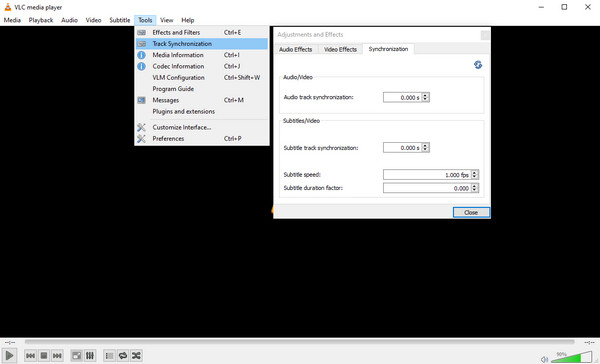Viewport: 600px width, 364px height.
Task: Close the Adjustments and Effects dialog
Action: click(485, 35)
